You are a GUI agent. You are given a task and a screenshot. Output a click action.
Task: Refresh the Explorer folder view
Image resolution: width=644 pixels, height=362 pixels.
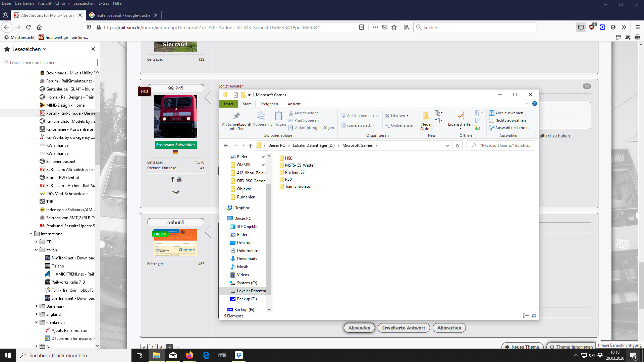(x=457, y=145)
